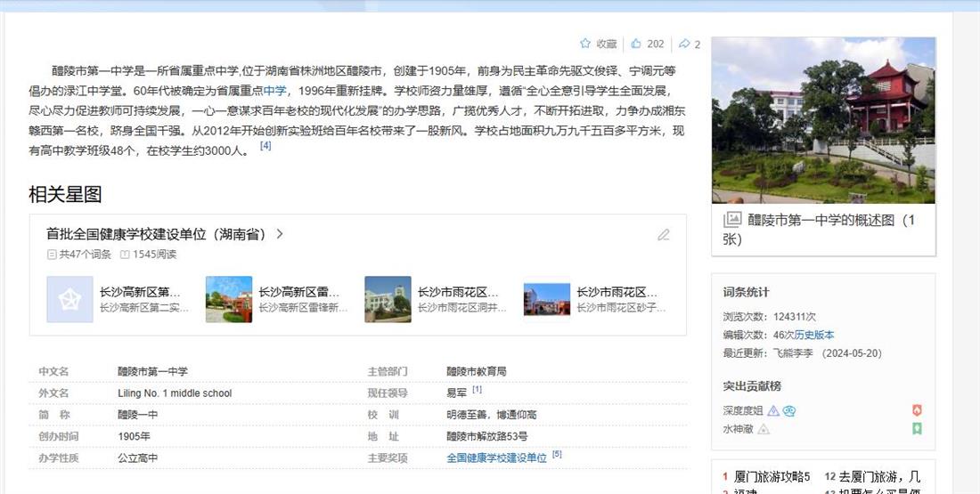Viewport: 980px width, 494px height.
Task: Click the 醴陵一中 abbreviation value
Action: [x=137, y=415]
